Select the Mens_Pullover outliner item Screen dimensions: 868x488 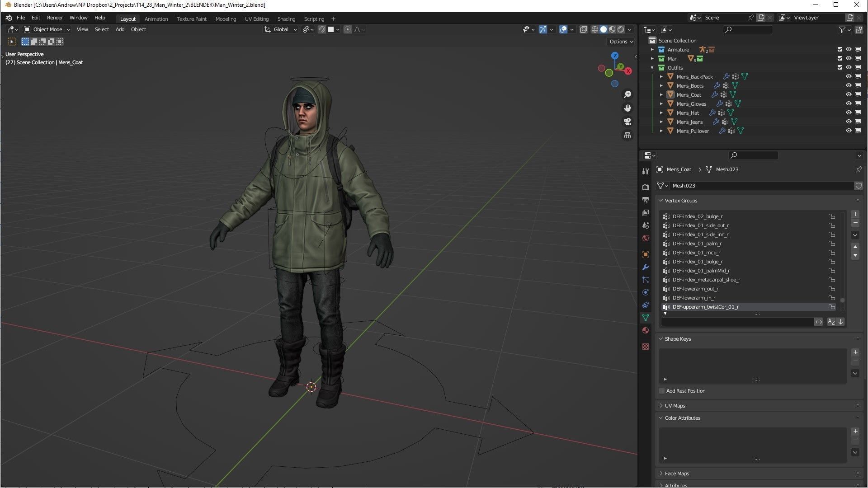click(693, 131)
